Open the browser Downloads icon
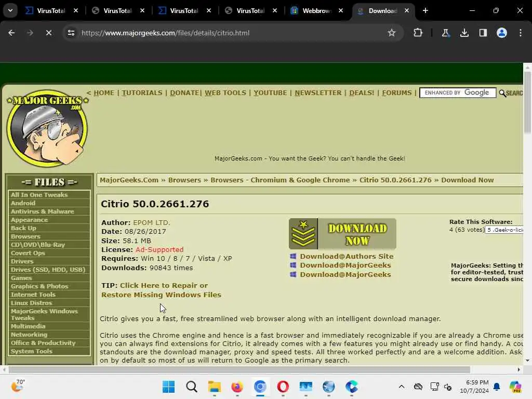Screen dimensions: 532x399 pos(464,33)
